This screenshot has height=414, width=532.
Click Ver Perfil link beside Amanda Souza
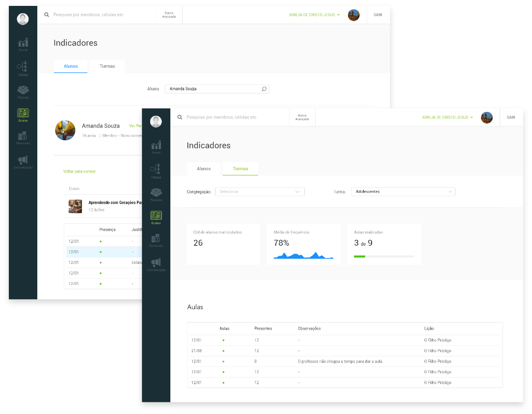tap(135, 126)
